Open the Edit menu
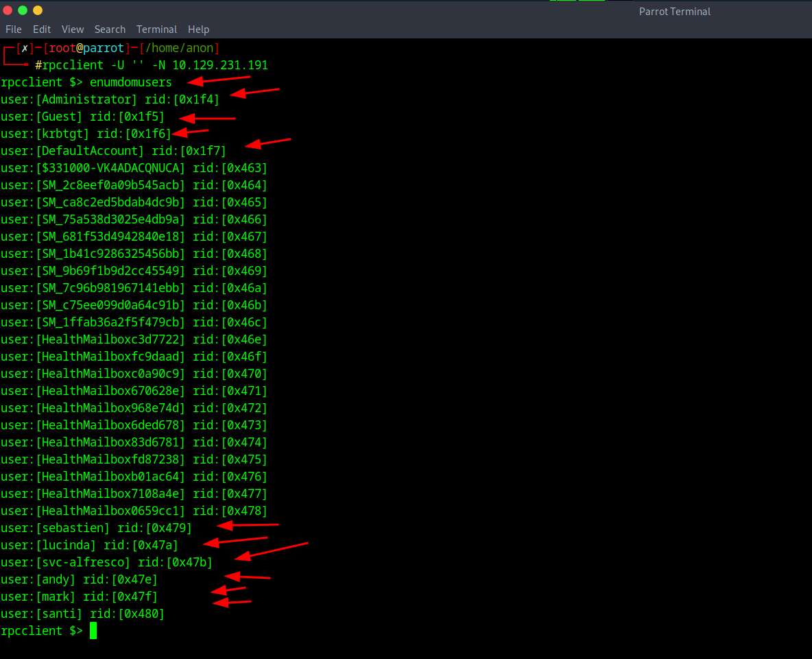812x659 pixels. [x=42, y=29]
